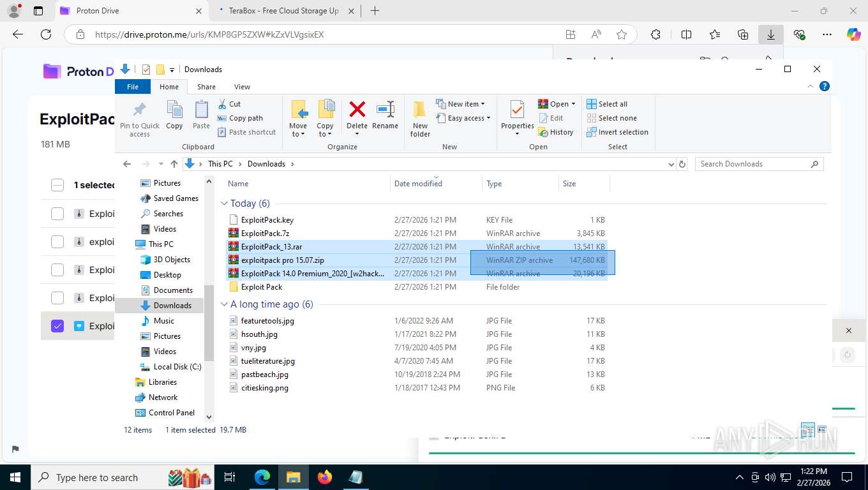This screenshot has width=868, height=490.
Task: Switch to large icons view button
Action: (x=822, y=430)
